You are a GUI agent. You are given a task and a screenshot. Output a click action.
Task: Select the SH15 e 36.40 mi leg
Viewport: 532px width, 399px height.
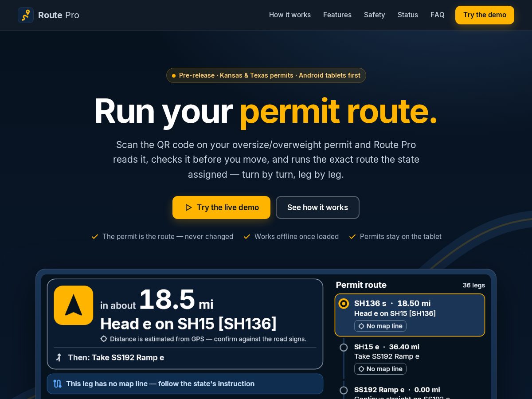click(410, 359)
